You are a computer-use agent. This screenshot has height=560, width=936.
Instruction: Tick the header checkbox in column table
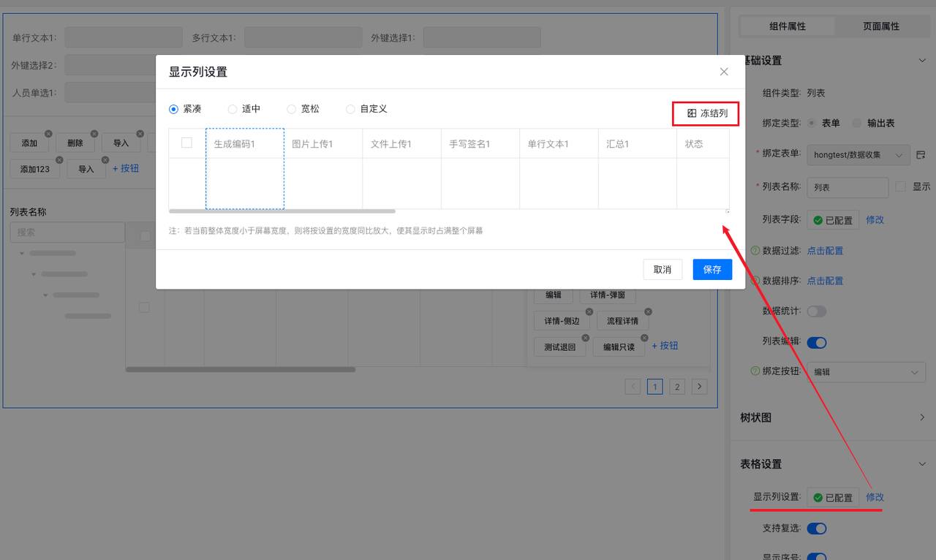[x=186, y=143]
